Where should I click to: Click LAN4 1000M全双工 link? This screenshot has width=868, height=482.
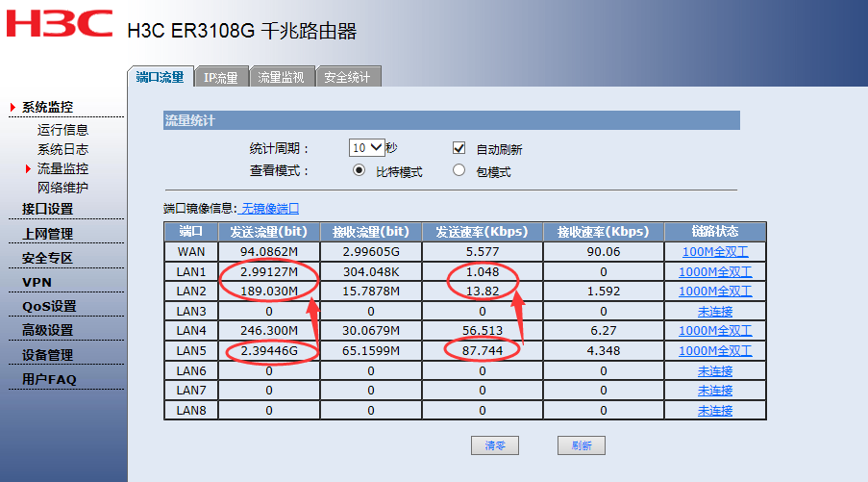(x=715, y=331)
